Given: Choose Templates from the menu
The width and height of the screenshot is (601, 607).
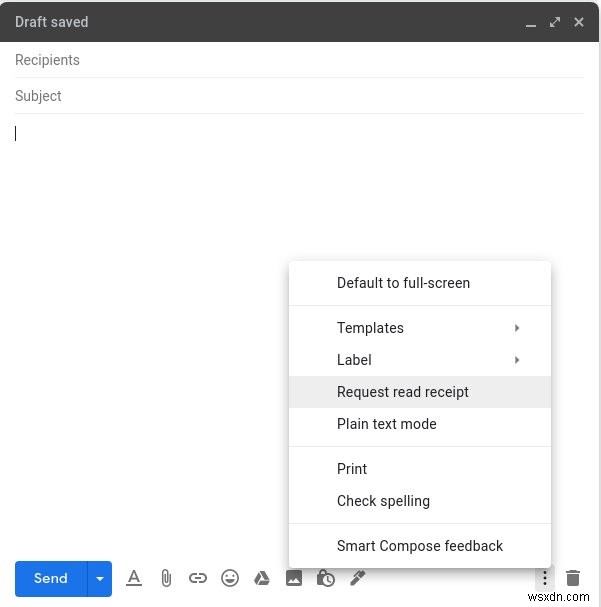Looking at the screenshot, I should point(420,328).
